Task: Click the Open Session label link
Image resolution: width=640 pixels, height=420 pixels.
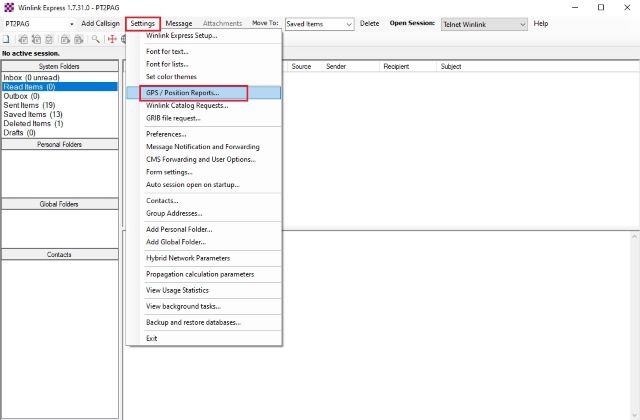Action: 412,23
